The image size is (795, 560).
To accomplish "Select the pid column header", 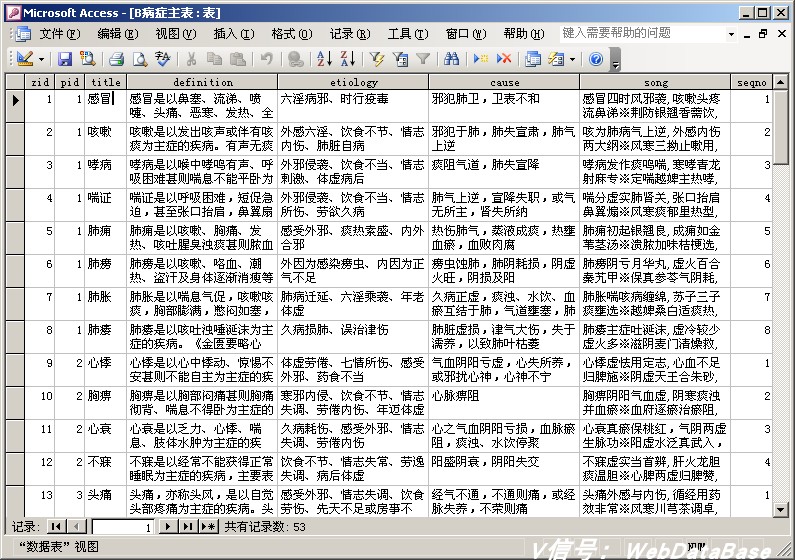I will (x=69, y=82).
